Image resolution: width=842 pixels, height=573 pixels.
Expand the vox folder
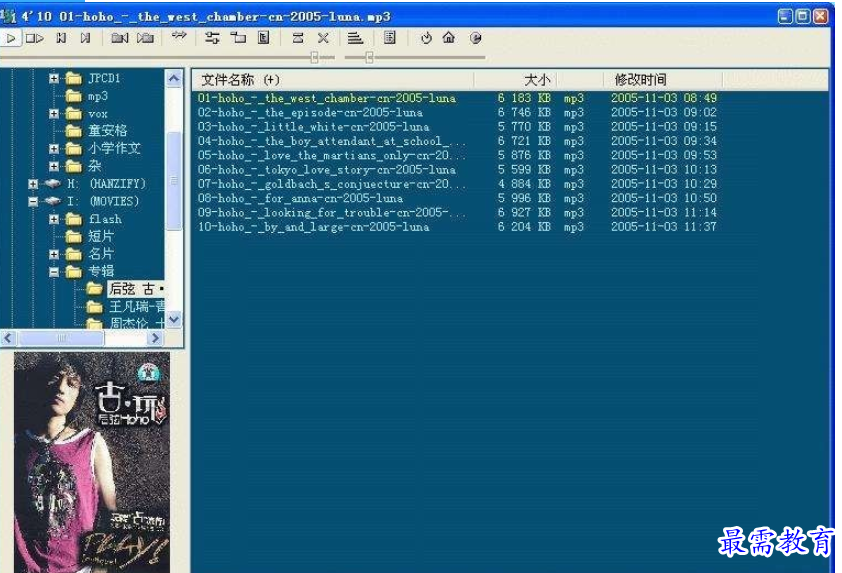point(54,114)
